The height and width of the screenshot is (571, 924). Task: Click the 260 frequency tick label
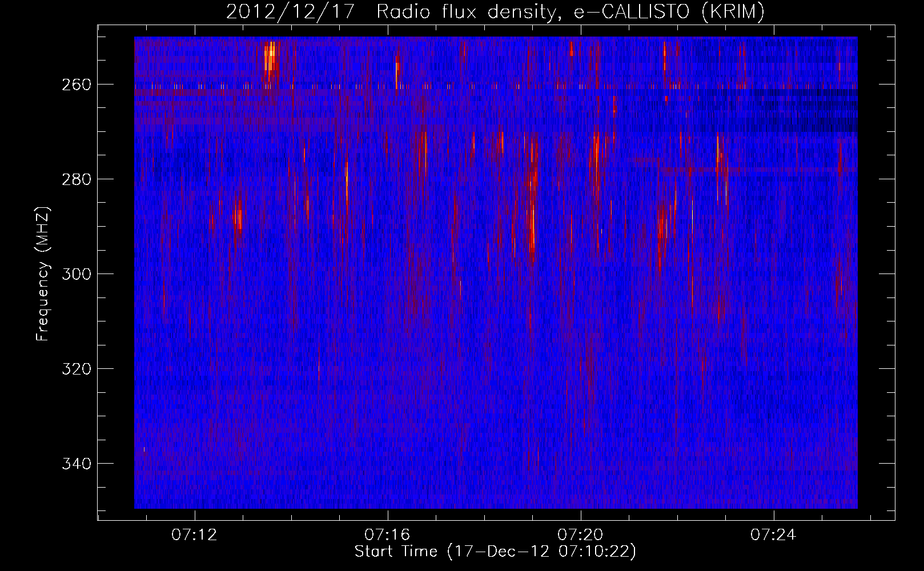pyautogui.click(x=76, y=85)
